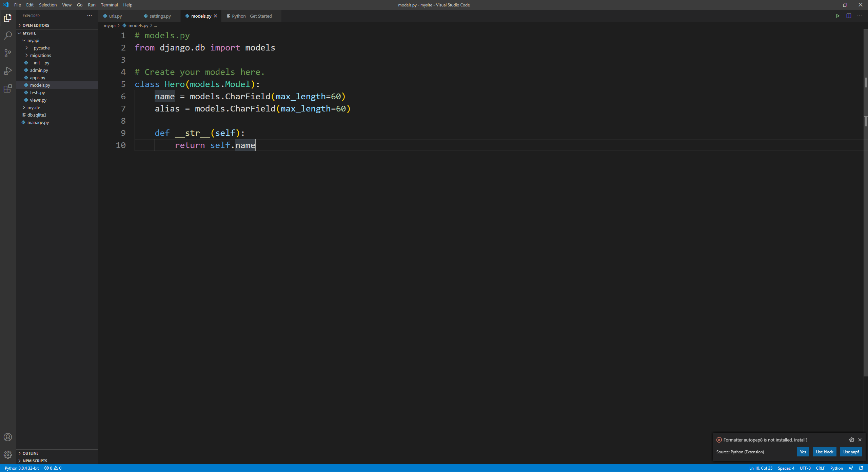Close the models.py tab
This screenshot has width=868, height=472.
click(x=215, y=16)
